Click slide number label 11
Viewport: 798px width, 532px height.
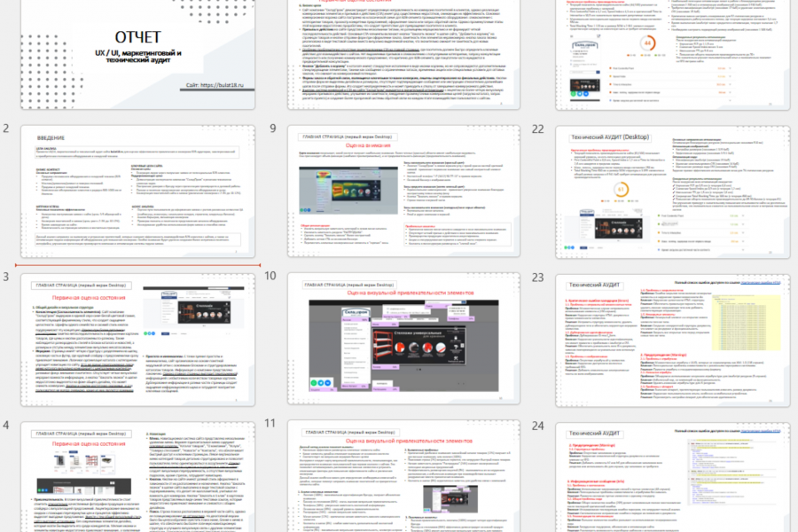point(270,424)
